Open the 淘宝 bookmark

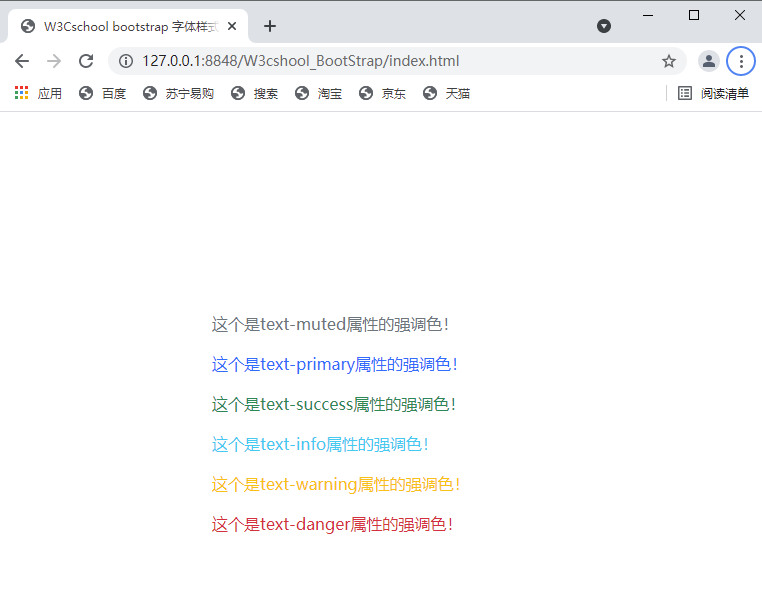tap(318, 93)
